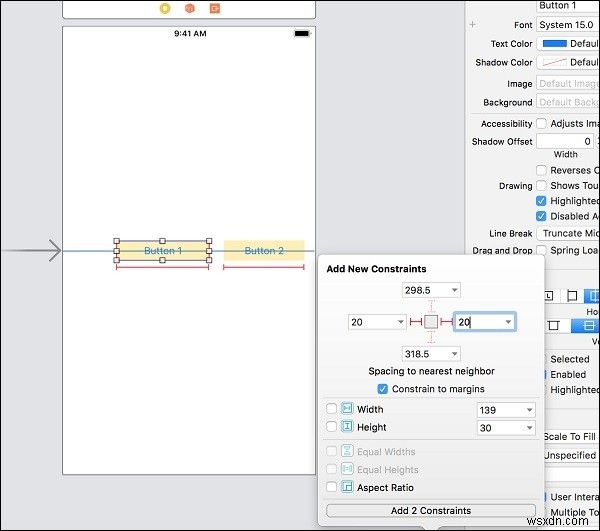The height and width of the screenshot is (531, 600).
Task: Uncheck the Disabled drawing checkbox
Action: 541,216
